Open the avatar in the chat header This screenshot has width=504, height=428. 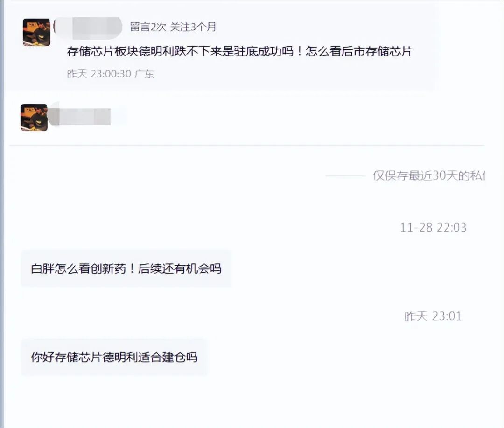[x=34, y=117]
